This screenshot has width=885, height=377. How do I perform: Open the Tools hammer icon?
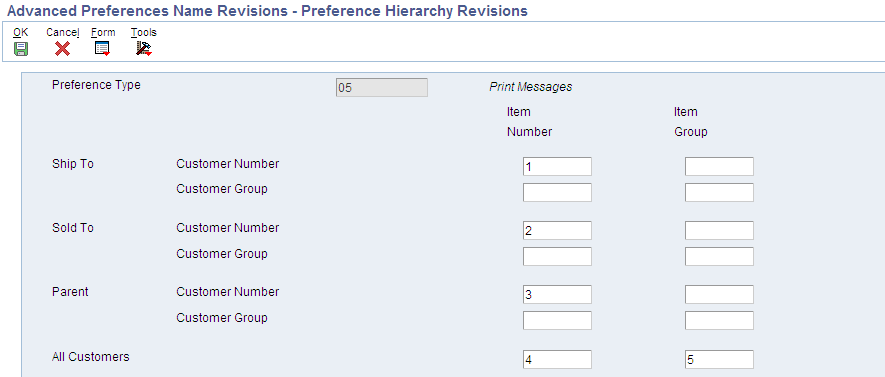[144, 49]
